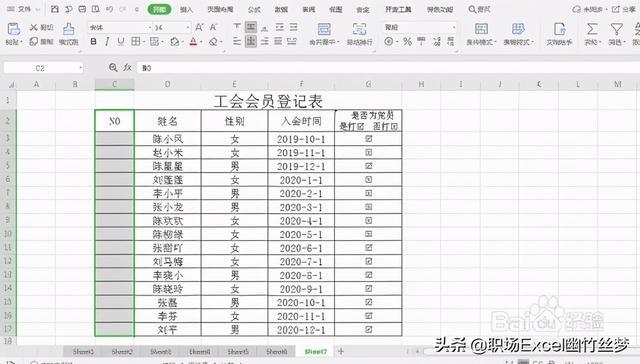Toggle the checkbox in 李芬 row
This screenshot has height=364, width=640.
(369, 315)
